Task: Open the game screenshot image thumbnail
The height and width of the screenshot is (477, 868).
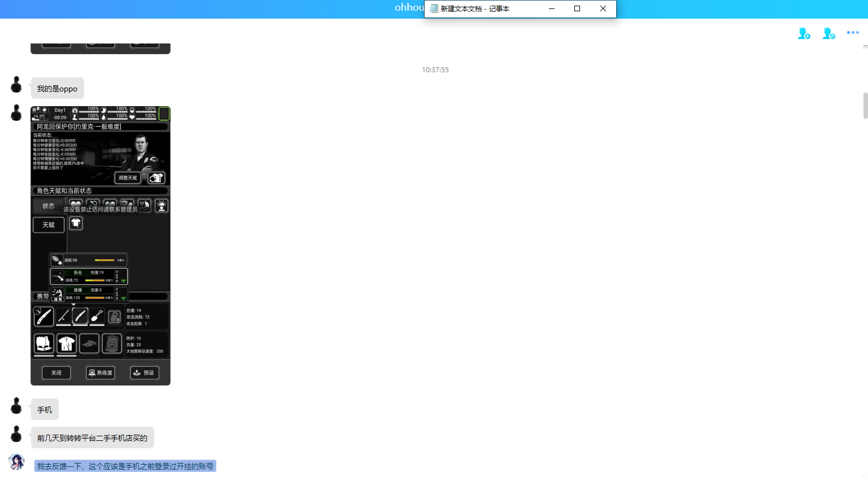Action: pyautogui.click(x=101, y=246)
